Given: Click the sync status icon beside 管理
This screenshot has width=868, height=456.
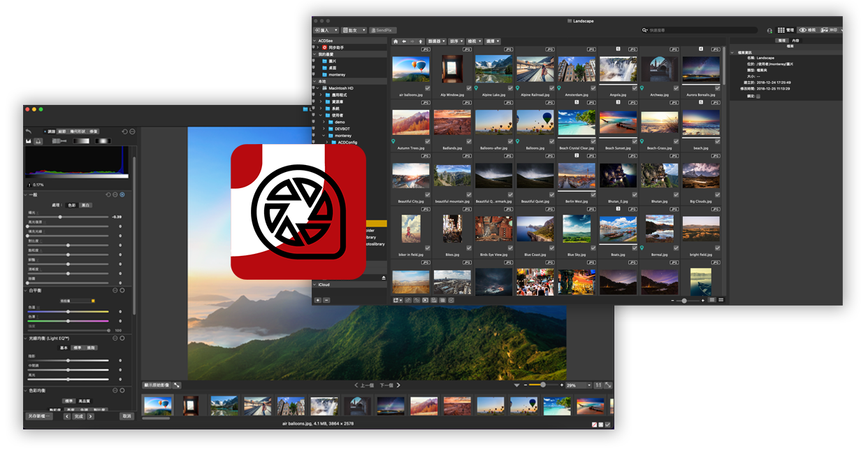Looking at the screenshot, I should [x=769, y=31].
